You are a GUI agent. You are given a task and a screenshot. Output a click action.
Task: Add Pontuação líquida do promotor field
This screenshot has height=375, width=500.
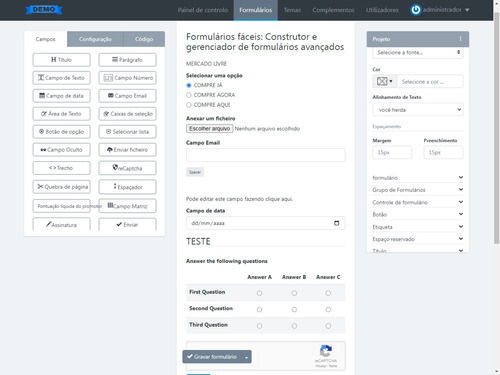coord(61,206)
